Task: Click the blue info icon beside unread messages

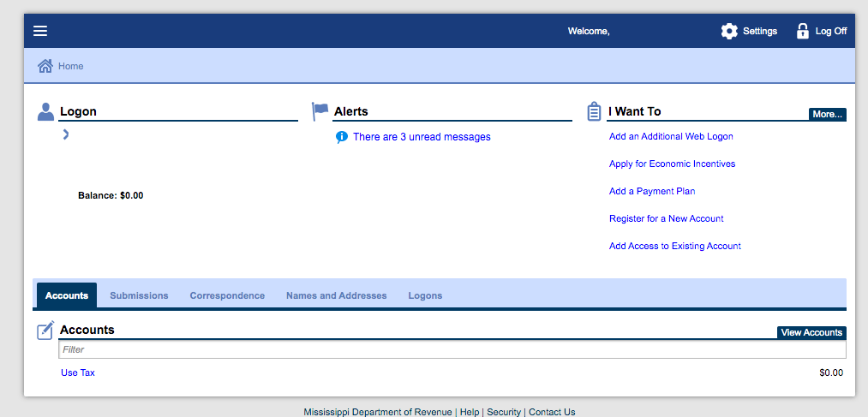Action: coord(342,137)
